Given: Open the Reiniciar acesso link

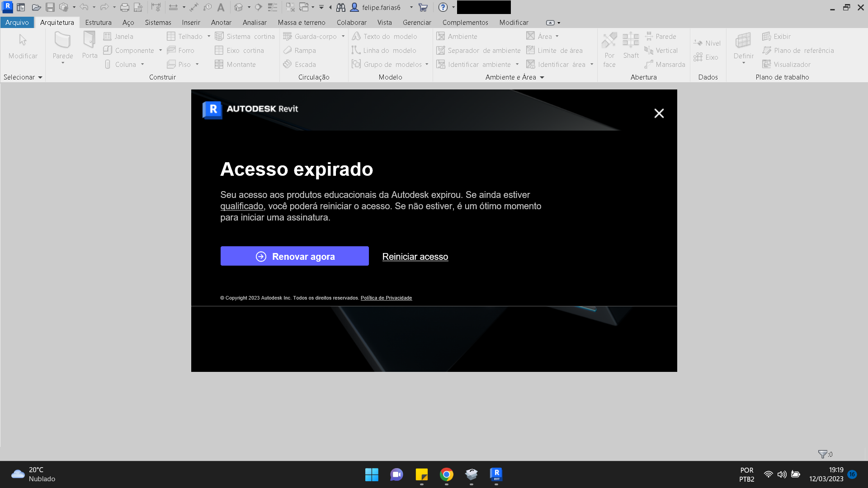Looking at the screenshot, I should coord(415,257).
